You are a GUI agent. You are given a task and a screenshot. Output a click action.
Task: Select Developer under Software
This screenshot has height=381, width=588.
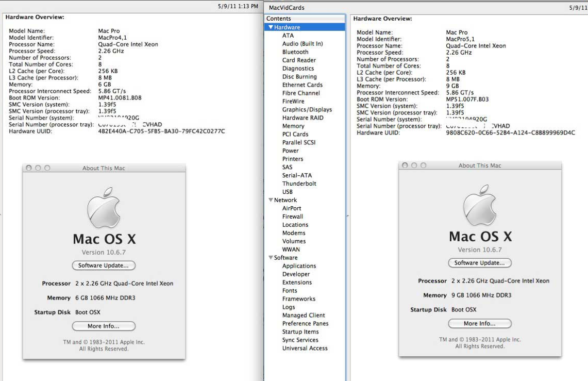296,275
